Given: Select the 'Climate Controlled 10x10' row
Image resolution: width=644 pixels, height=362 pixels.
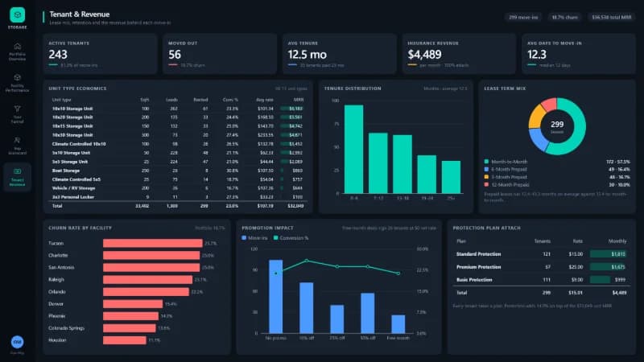Looking at the screenshot, I should [177, 144].
